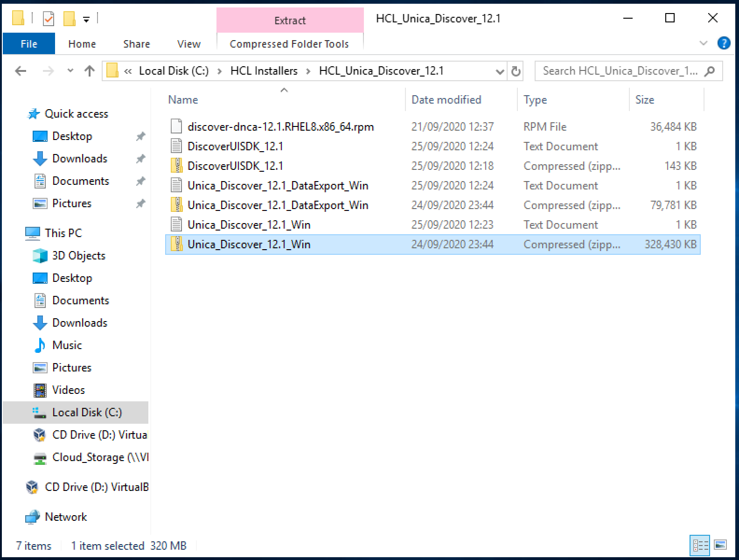Screen dimensions: 739x560
Task: Refresh the current folder view
Action: point(516,71)
